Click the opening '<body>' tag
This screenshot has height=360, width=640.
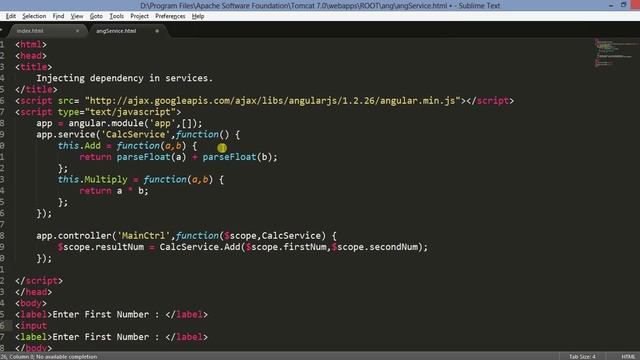(x=31, y=303)
